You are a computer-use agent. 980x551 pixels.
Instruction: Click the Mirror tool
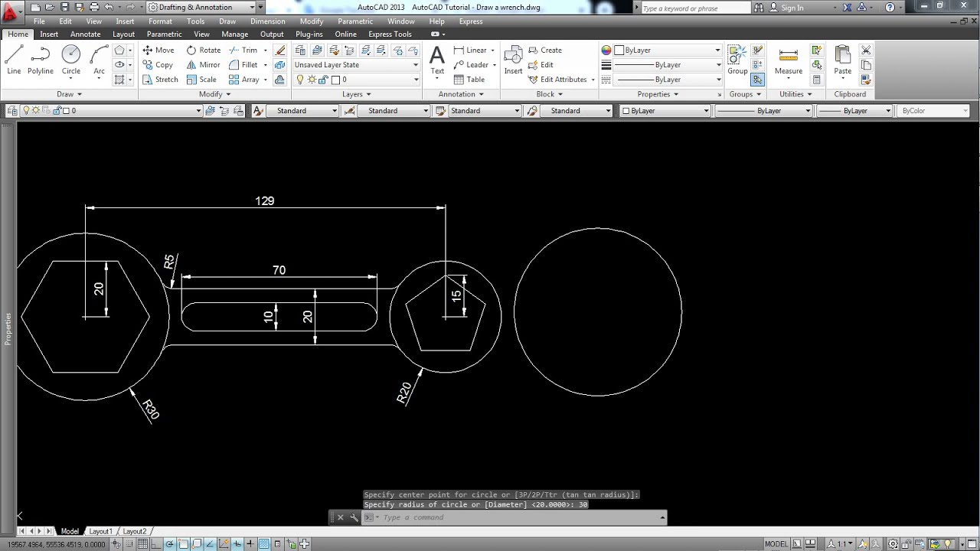tap(204, 65)
